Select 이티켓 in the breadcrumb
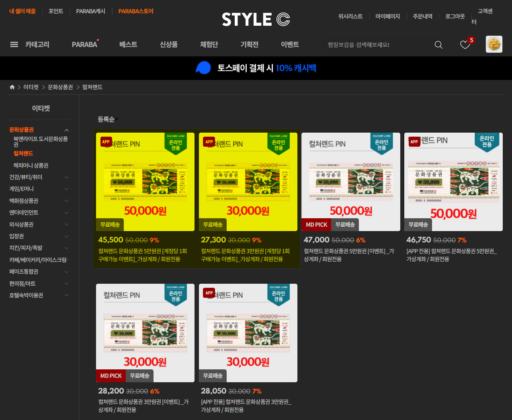Screen dimensions: 512x420 tap(31, 87)
